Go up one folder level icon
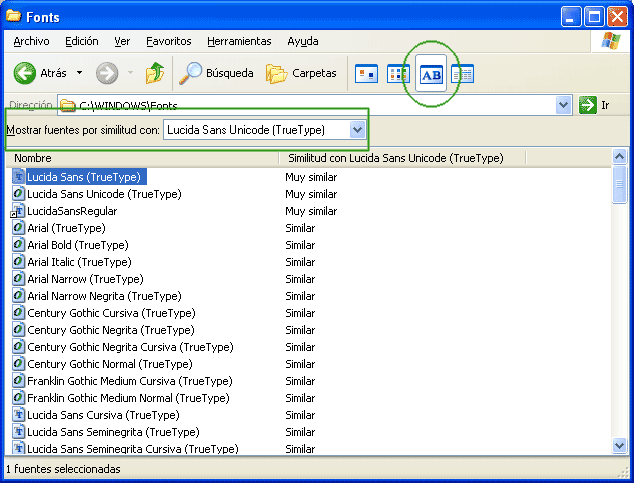 pos(155,73)
